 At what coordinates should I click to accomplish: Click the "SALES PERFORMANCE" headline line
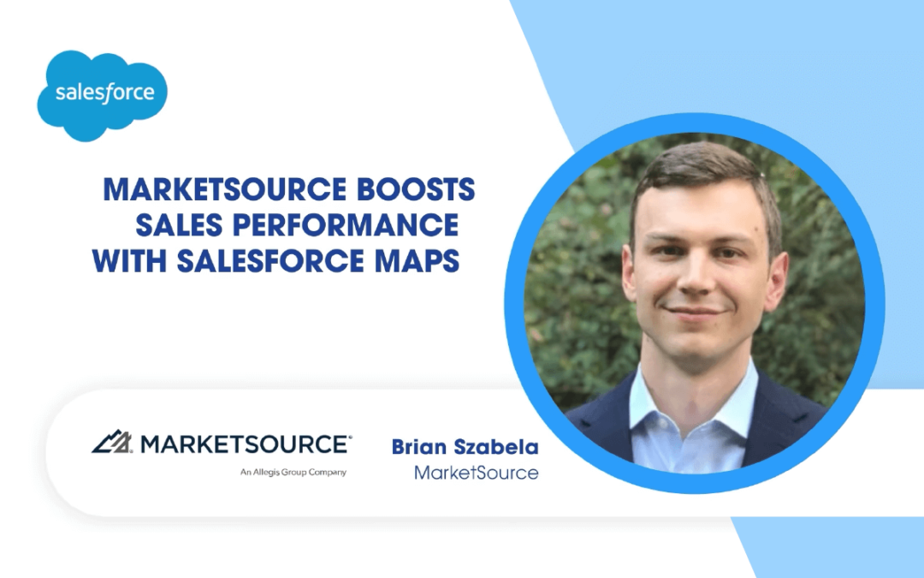point(297,224)
